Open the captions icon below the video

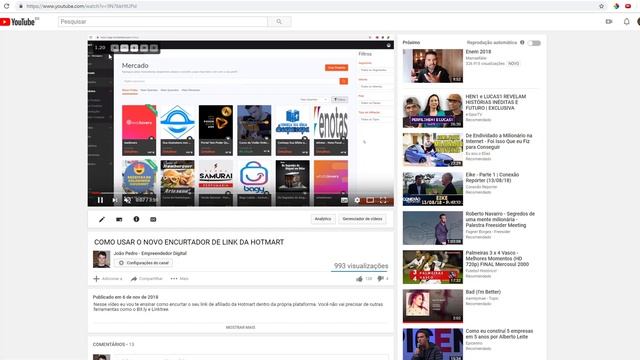click(153, 219)
